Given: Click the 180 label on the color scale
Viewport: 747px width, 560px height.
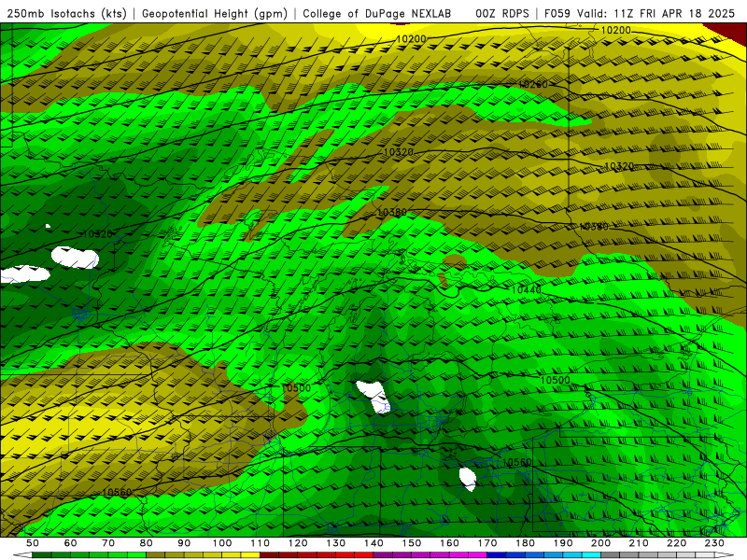Looking at the screenshot, I should tap(525, 543).
